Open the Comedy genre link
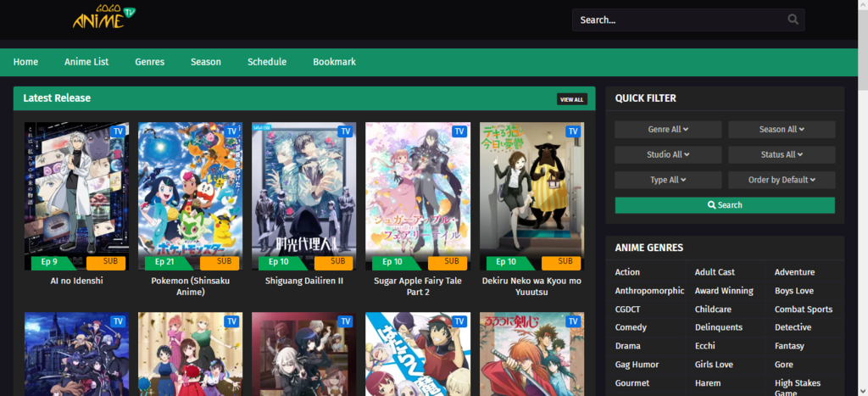Screen dimensions: 868x396 coord(631,328)
